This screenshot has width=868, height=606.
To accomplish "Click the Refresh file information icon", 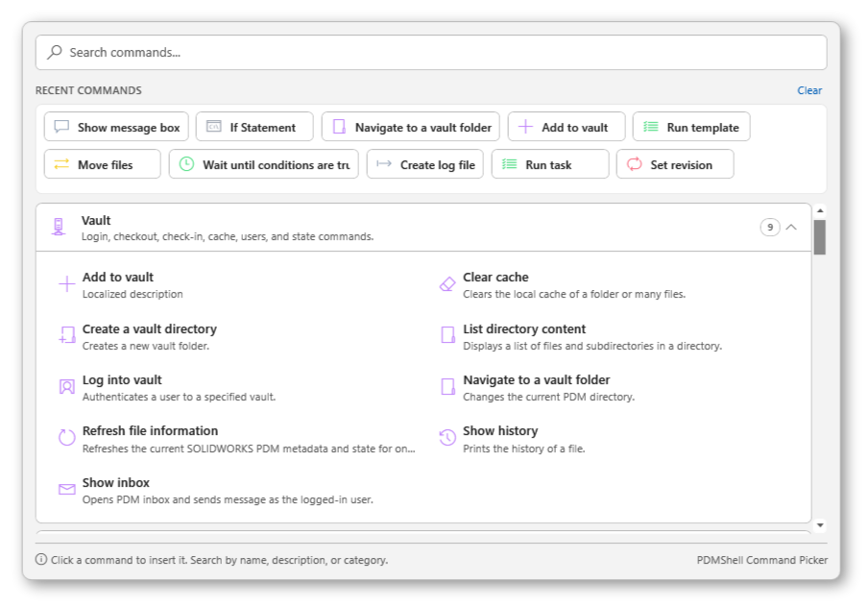I will coord(67,438).
